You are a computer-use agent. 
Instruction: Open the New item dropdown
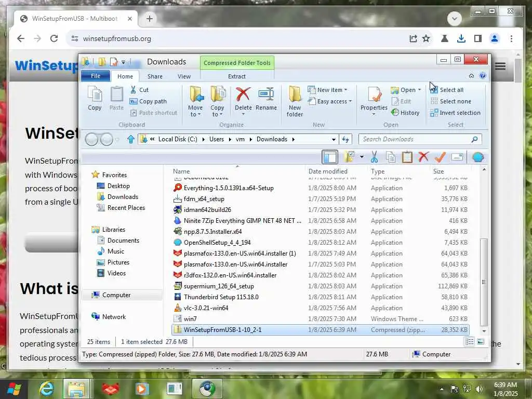pos(328,90)
